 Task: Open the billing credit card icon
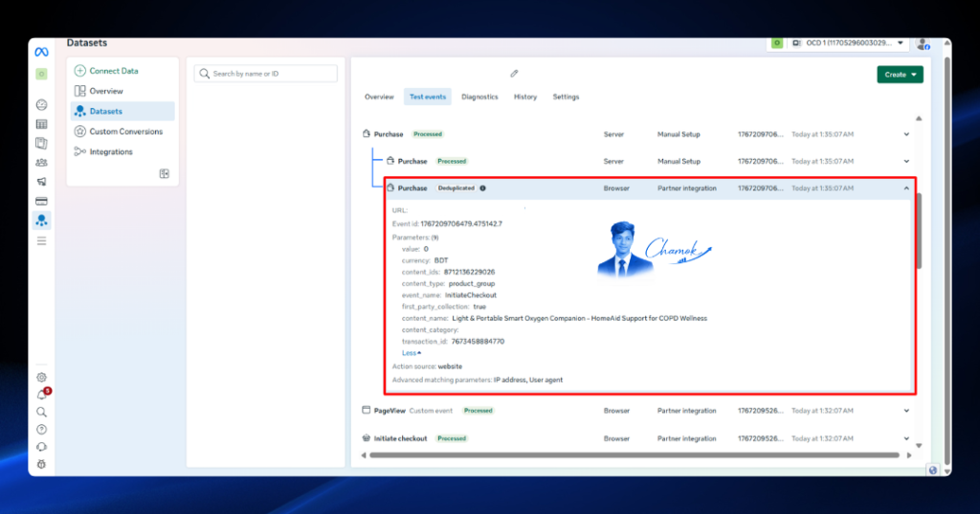(41, 201)
